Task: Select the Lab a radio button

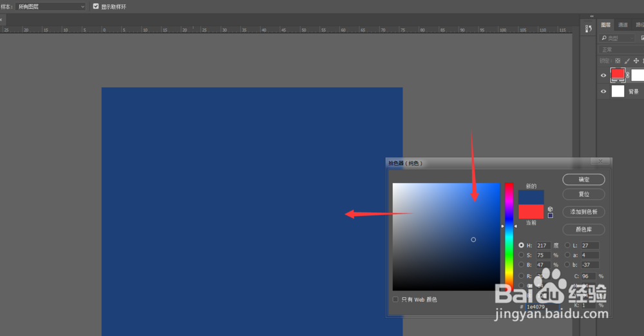Action: (567, 255)
